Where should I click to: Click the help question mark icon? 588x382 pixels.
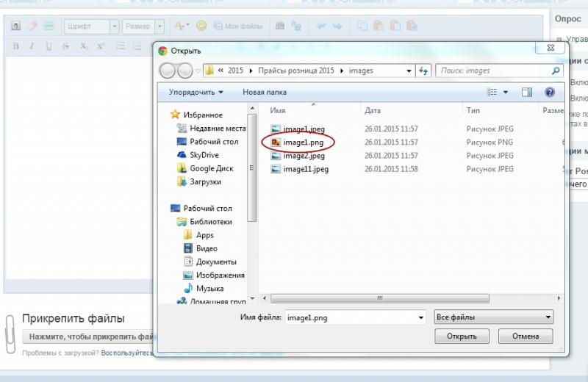click(548, 92)
